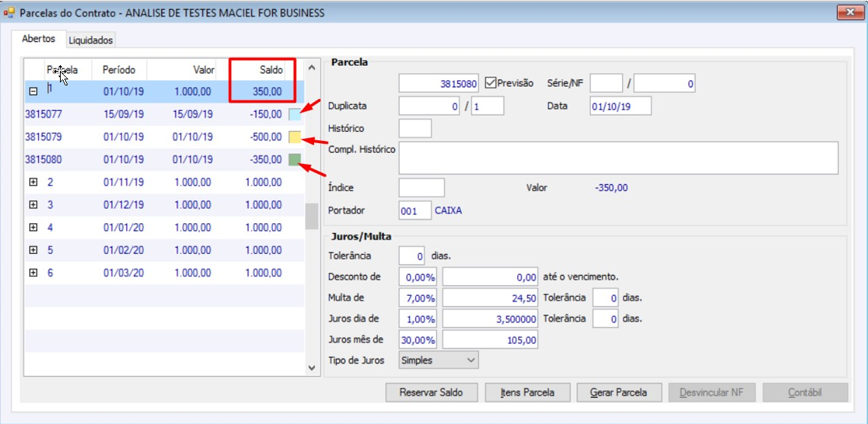Select row 3815079 in the grid

(164, 137)
